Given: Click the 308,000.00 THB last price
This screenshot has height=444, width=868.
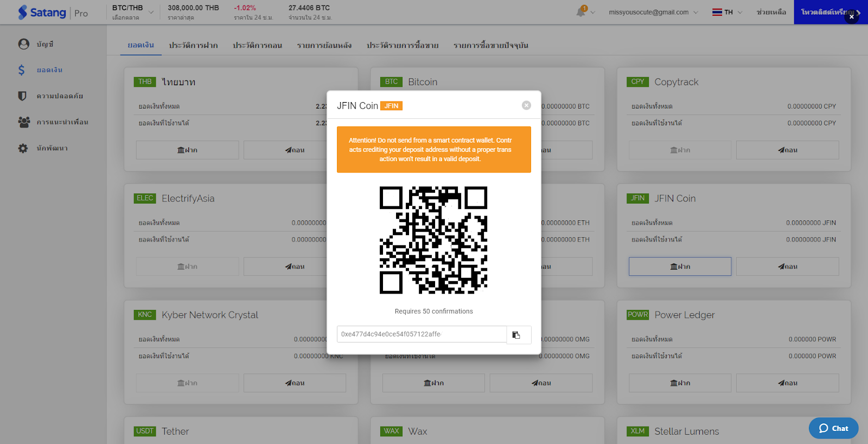Looking at the screenshot, I should 193,8.
